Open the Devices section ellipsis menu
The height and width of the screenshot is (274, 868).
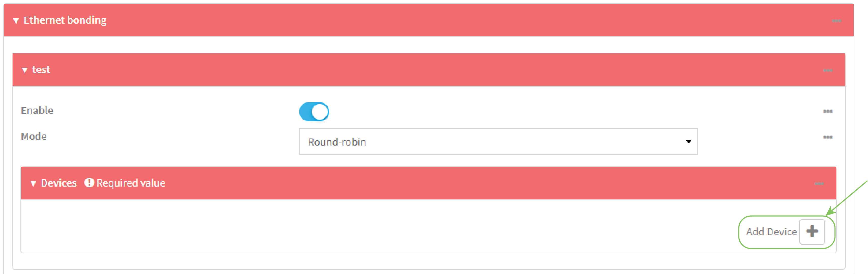point(819,184)
